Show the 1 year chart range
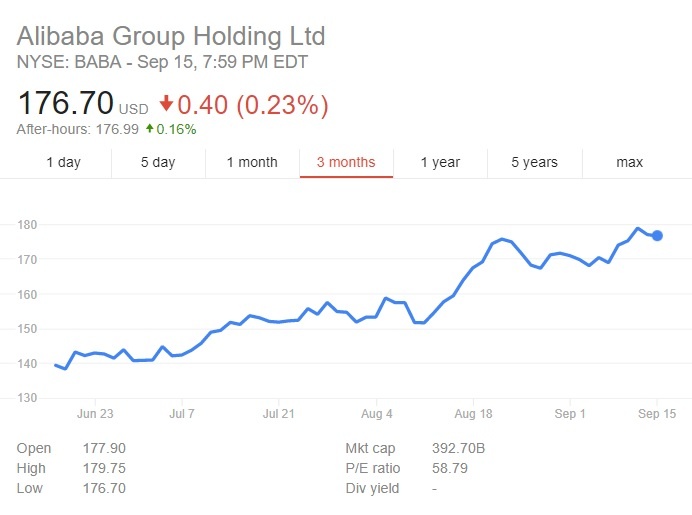The width and height of the screenshot is (692, 515). (440, 162)
